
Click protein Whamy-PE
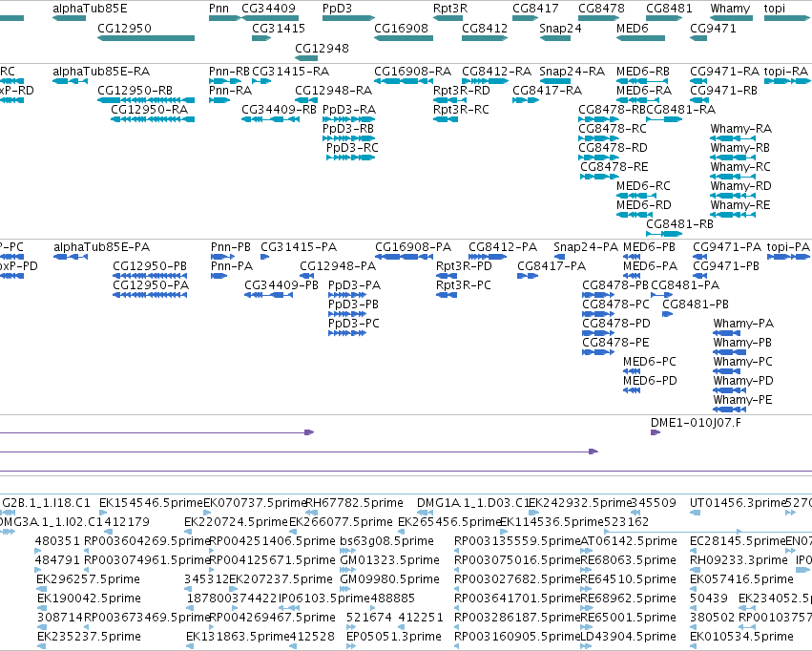(742, 400)
